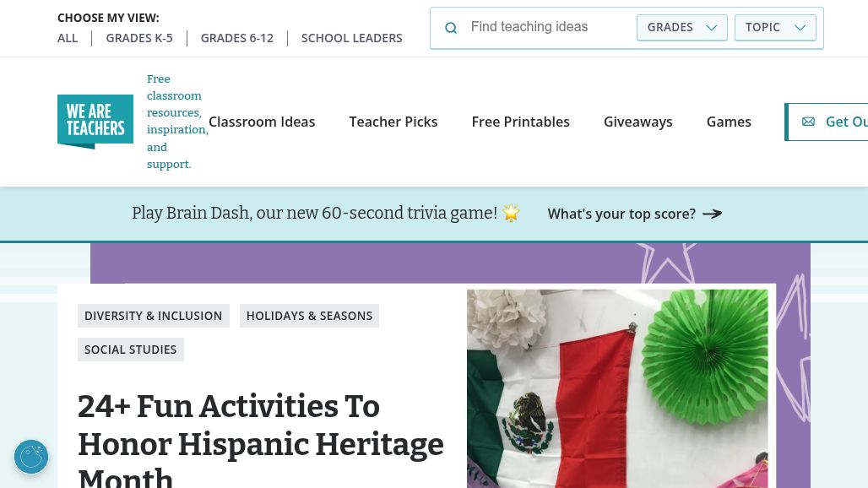
Task: Click the Mexican flag article image
Action: (617, 388)
